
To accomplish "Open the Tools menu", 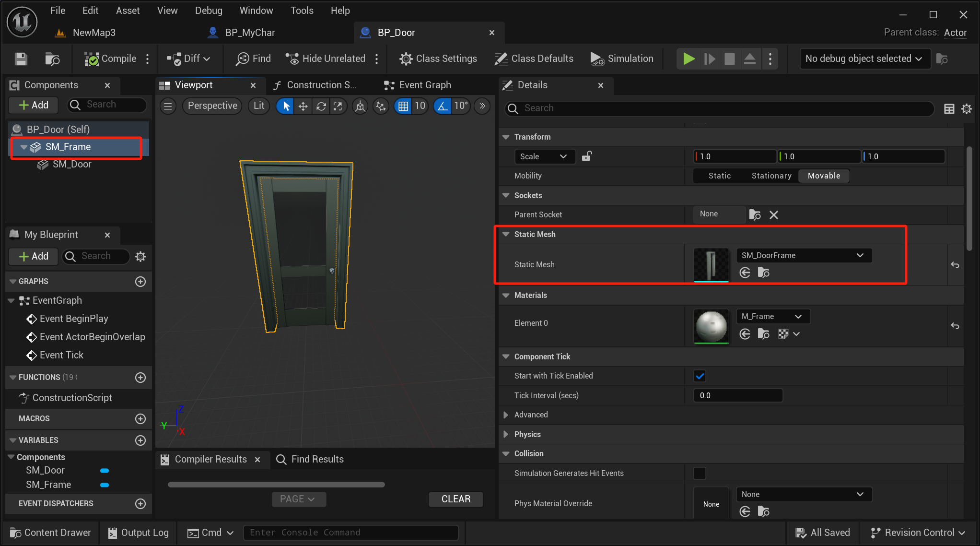I will point(302,11).
